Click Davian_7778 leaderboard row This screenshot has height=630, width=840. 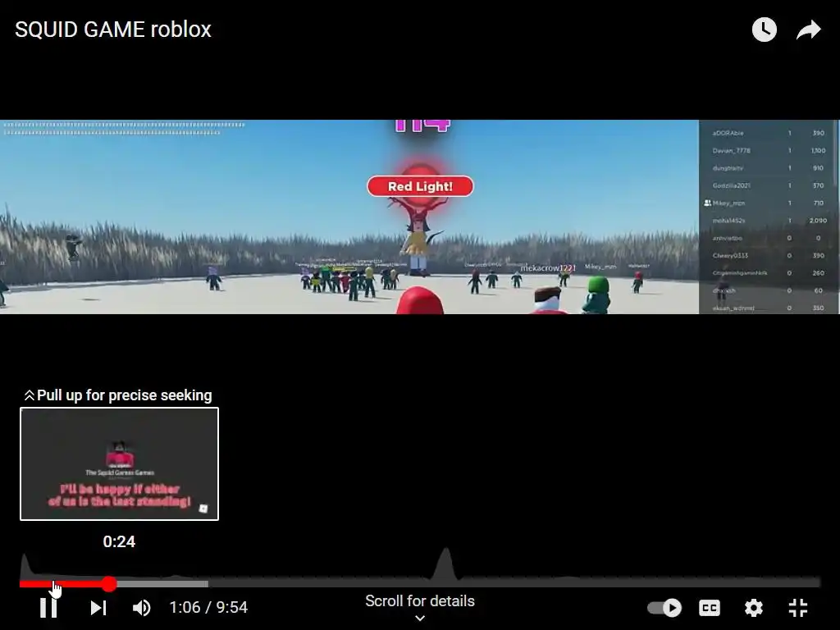[x=768, y=151]
